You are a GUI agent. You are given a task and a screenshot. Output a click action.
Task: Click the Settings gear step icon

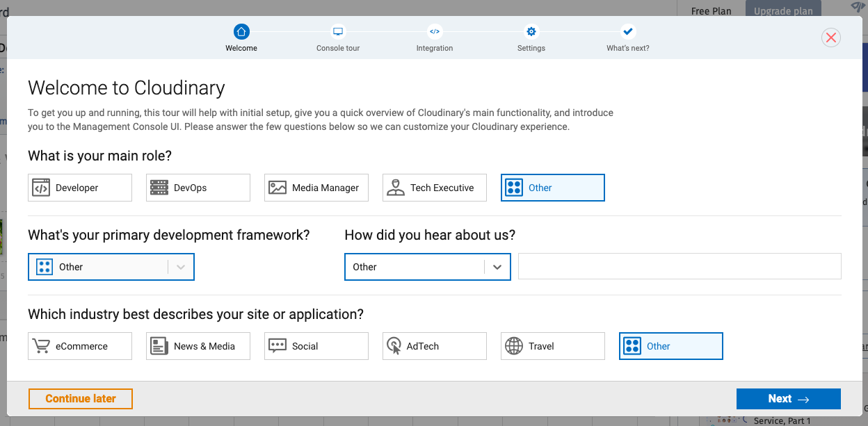531,31
